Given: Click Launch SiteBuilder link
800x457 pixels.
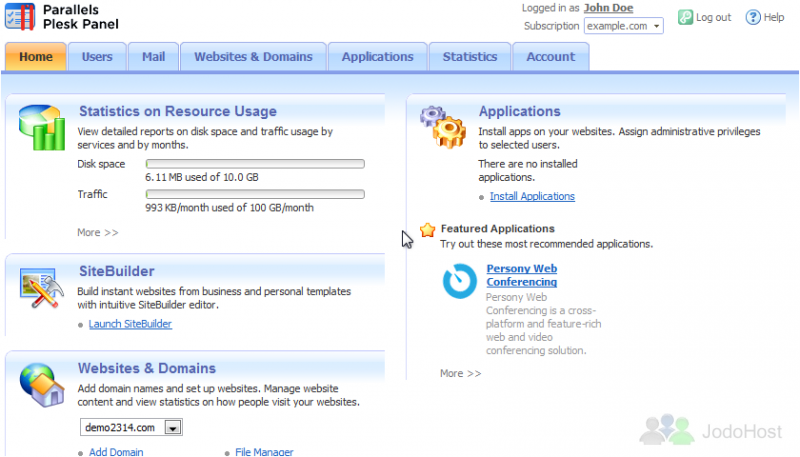Looking at the screenshot, I should coord(130,324).
